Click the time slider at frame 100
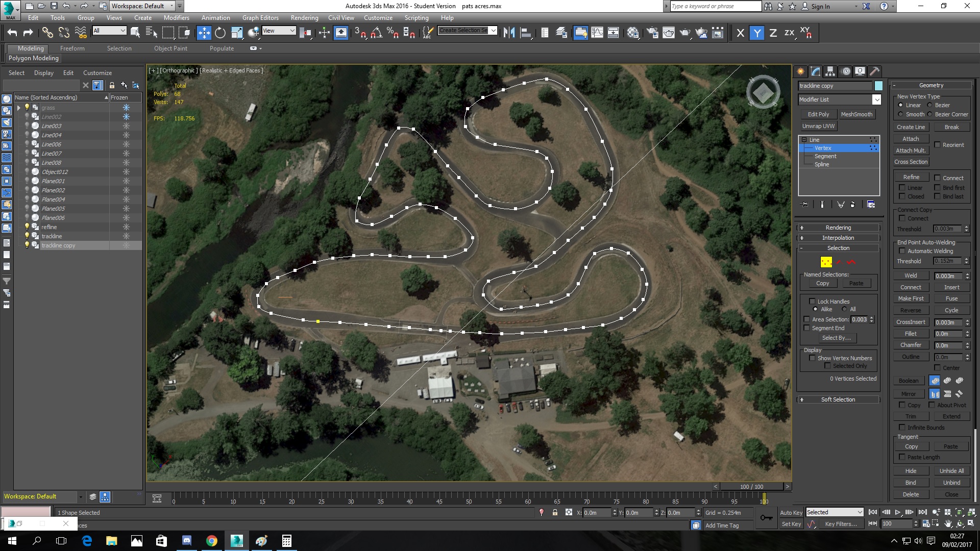Screen dimensions: 980x551 [x=764, y=498]
